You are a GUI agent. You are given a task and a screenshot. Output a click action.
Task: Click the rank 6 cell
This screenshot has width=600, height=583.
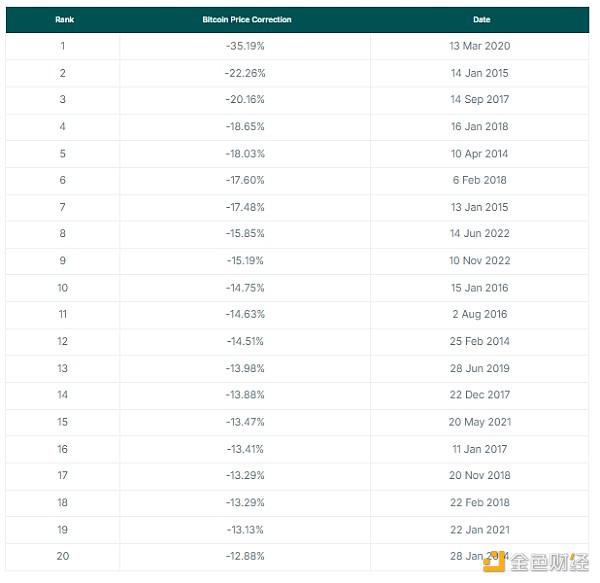pyautogui.click(x=63, y=180)
